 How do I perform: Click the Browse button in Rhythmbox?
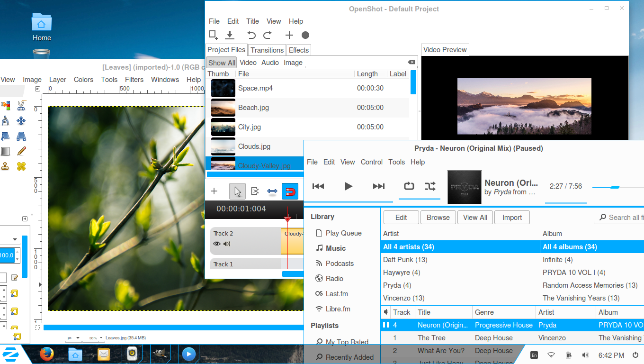pos(438,218)
